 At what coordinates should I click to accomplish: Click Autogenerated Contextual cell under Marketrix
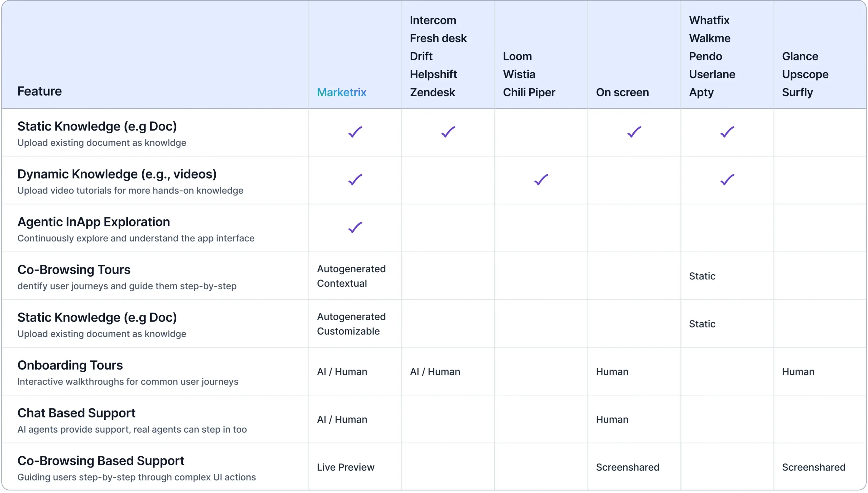click(351, 276)
